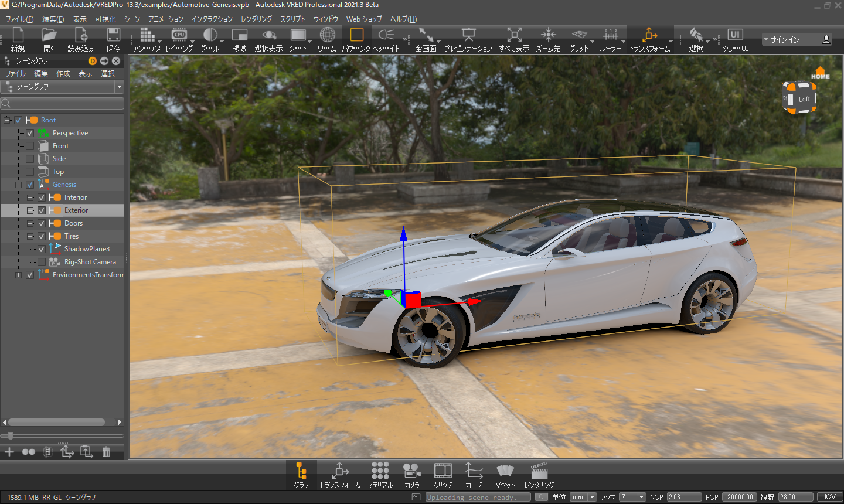The image size is (844, 504).
Task: Expand the Interior tree node
Action: (x=30, y=197)
